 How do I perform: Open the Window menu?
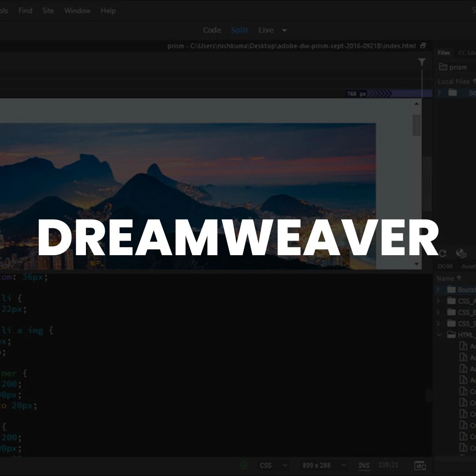pos(77,11)
